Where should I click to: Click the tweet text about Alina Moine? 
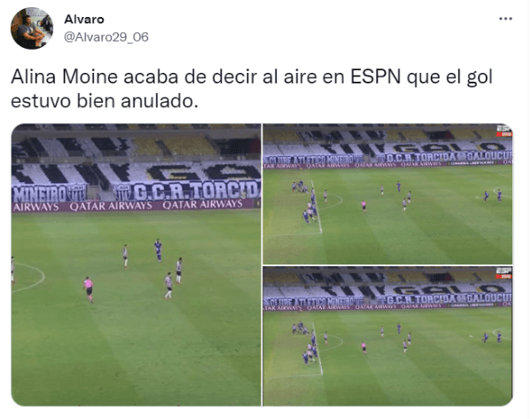coord(252,89)
